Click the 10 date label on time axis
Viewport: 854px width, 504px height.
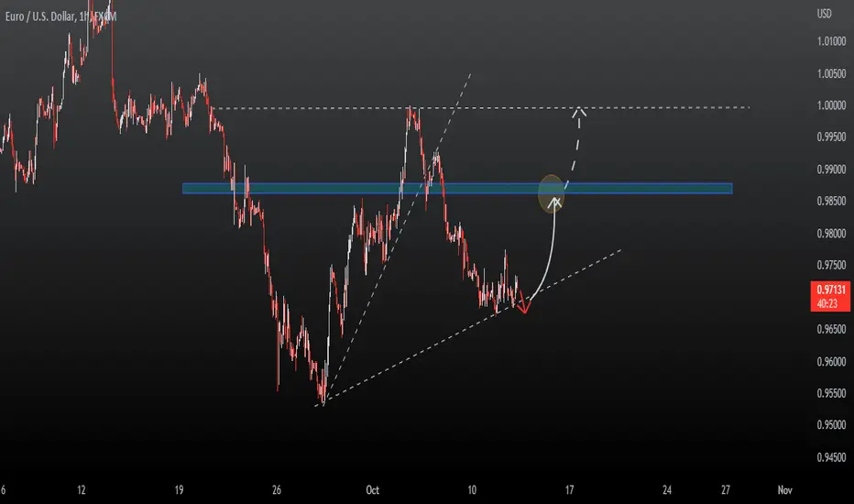point(472,490)
